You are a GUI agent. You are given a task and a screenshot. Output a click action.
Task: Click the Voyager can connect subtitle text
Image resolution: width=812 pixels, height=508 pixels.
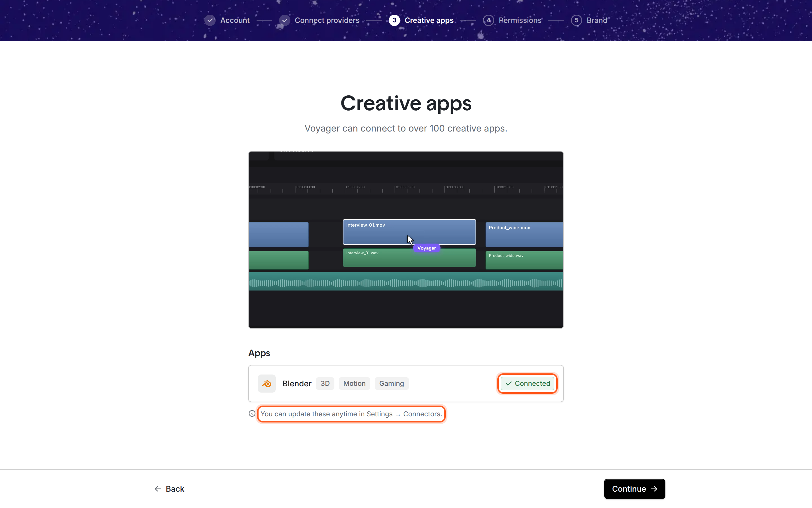(406, 128)
